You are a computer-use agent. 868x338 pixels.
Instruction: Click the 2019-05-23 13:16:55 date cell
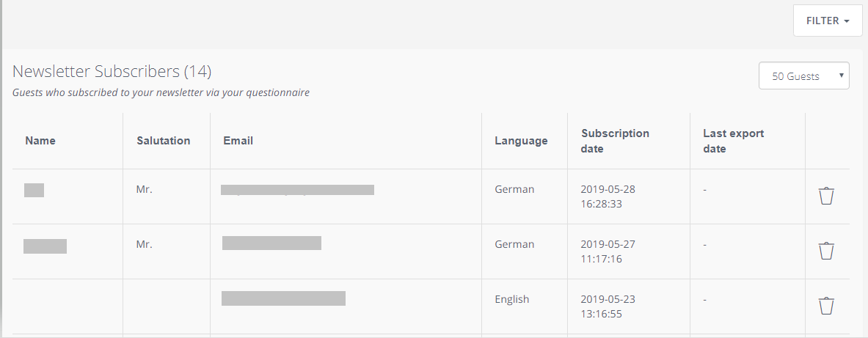(x=608, y=306)
